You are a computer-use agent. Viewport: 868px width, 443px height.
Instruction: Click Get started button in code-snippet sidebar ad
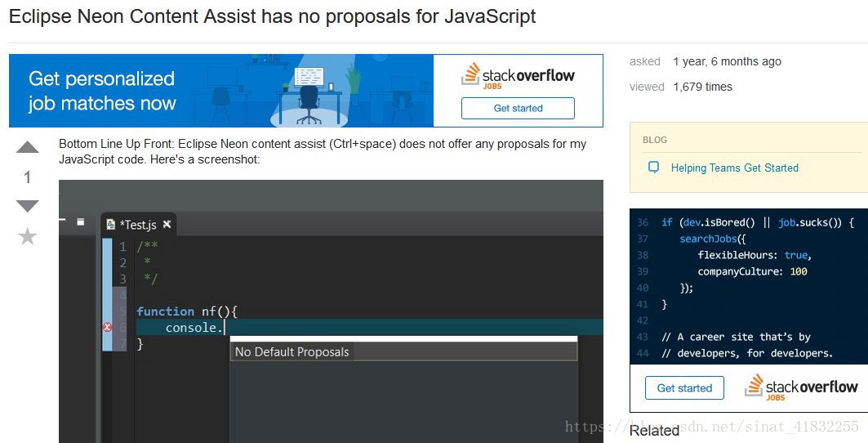(684, 388)
